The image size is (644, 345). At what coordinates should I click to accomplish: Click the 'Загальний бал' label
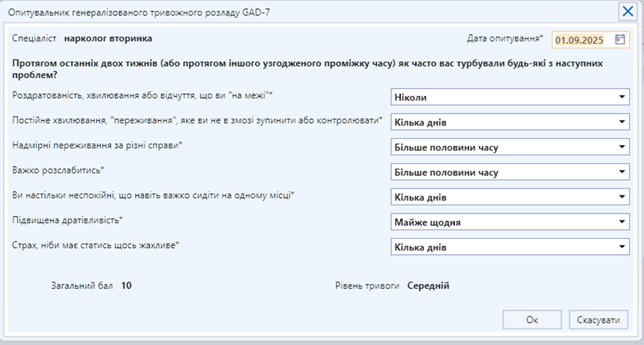82,286
